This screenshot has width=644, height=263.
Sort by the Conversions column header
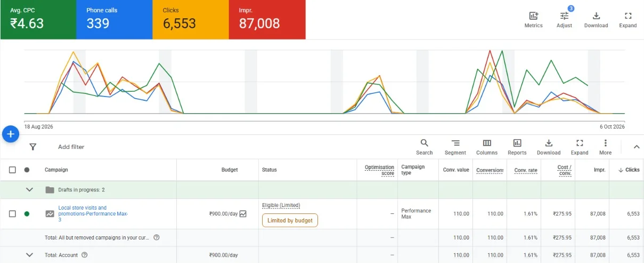tap(490, 170)
